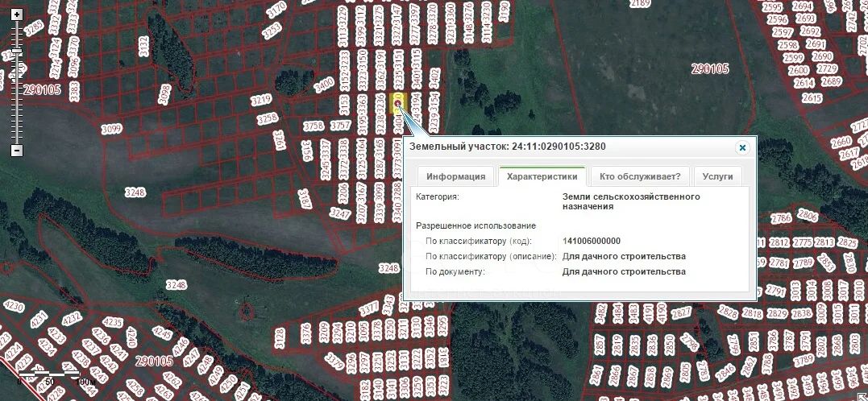Click the highlighted parcel's red marker
This screenshot has width=868, height=401.
tap(398, 103)
